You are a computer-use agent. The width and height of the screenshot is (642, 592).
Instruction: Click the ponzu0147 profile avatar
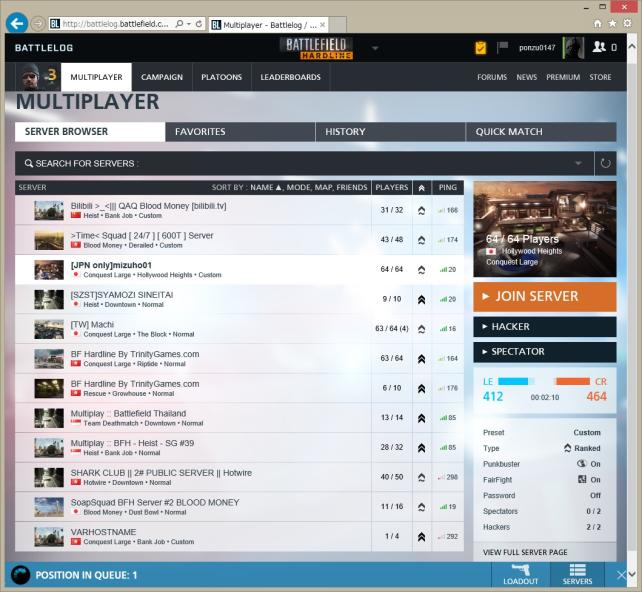pos(573,47)
